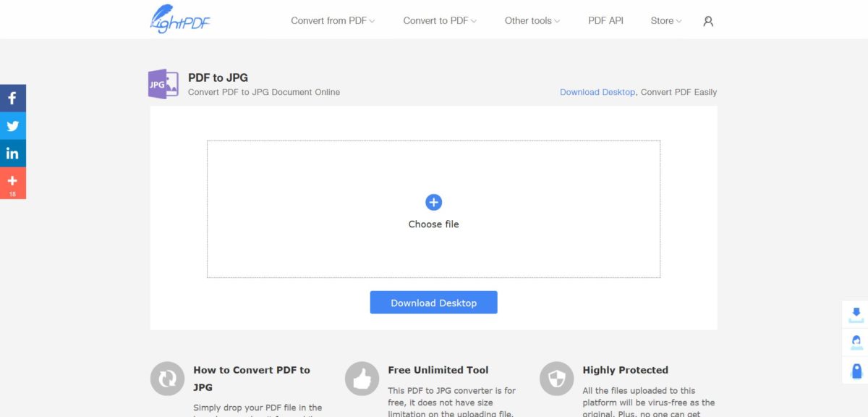868x417 pixels.
Task: Share the page on LinkedIn
Action: pyautogui.click(x=12, y=153)
